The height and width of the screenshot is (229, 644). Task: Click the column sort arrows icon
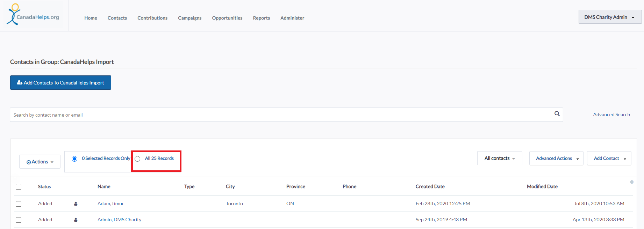pyautogui.click(x=632, y=182)
